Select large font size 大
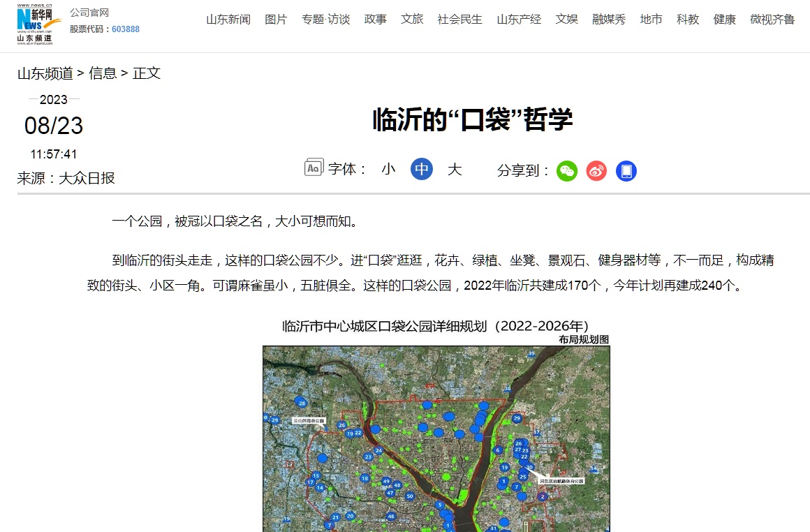Screen dimensions: 810x532 point(455,169)
